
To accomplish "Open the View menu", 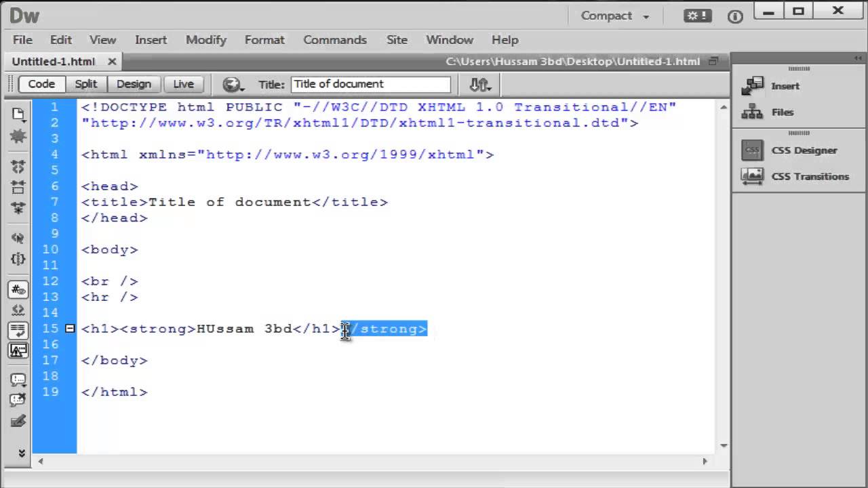I will [x=103, y=40].
